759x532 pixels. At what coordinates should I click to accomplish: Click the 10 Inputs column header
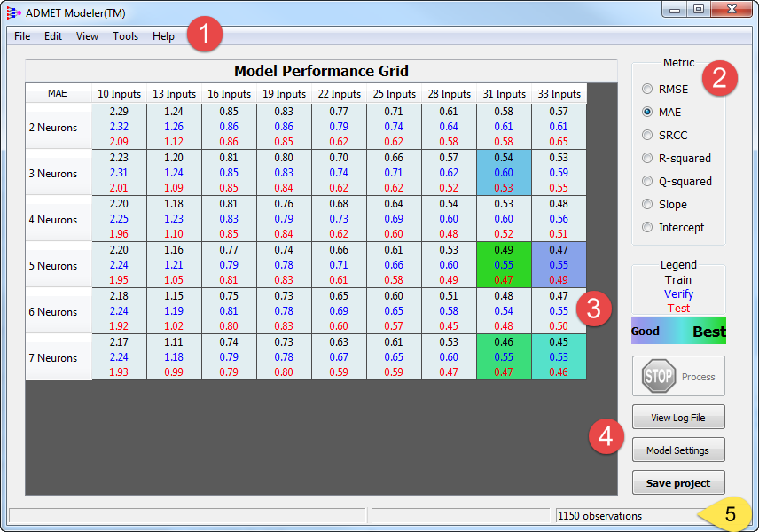119,93
